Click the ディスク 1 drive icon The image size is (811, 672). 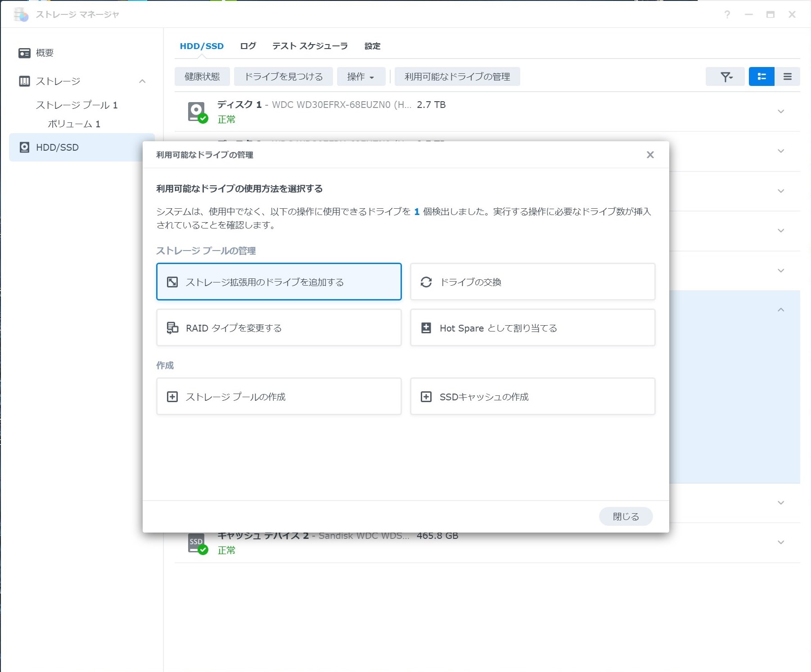(x=197, y=112)
